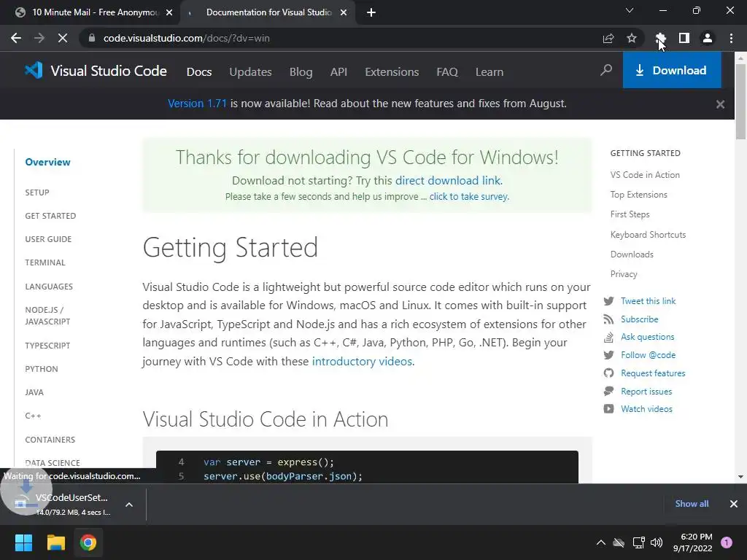Bookmark this page with the star icon
Viewport: 747px width, 560px height.
point(632,38)
